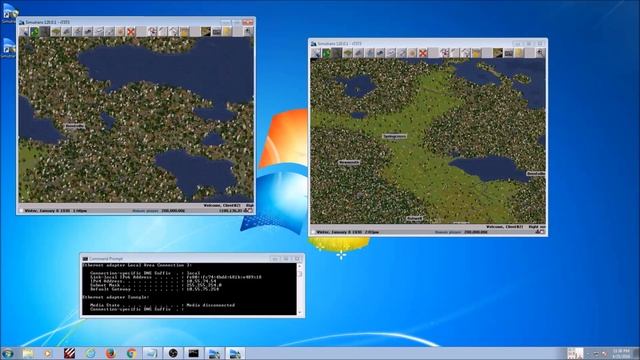Open the media player taskbar icon
The width and height of the screenshot is (640, 360).
pyautogui.click(x=48, y=353)
